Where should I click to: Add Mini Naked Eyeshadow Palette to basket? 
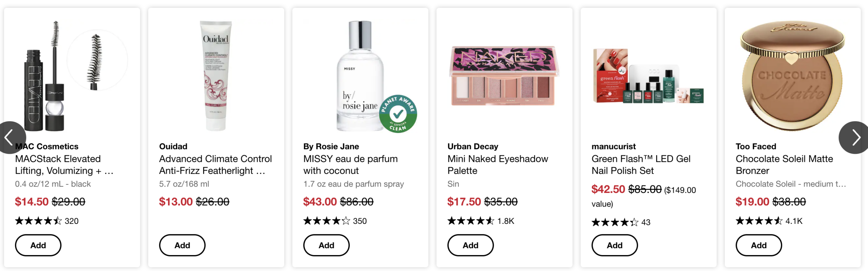[x=470, y=245]
